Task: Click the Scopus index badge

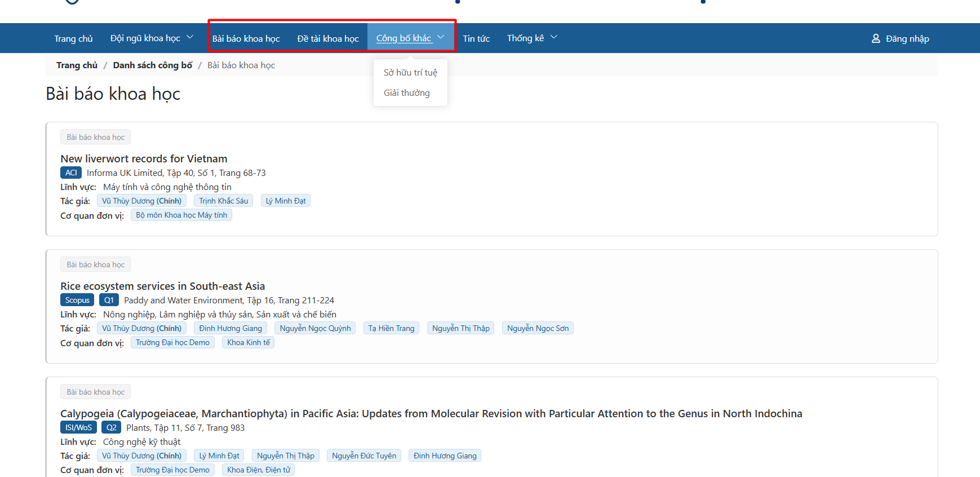Action: pyautogui.click(x=77, y=301)
